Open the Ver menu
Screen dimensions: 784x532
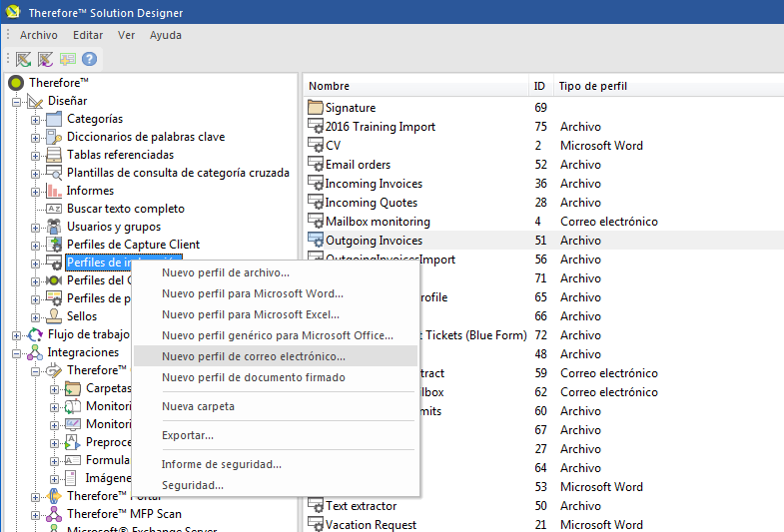tap(126, 35)
